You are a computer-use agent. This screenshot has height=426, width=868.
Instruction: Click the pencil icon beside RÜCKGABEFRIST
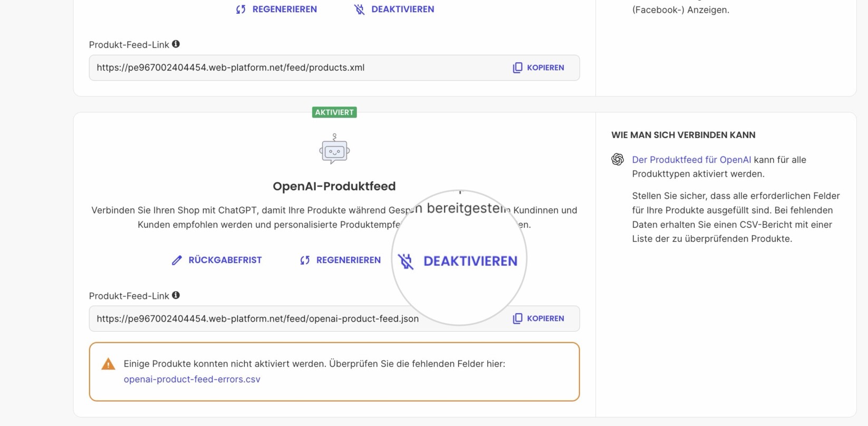[x=177, y=260]
